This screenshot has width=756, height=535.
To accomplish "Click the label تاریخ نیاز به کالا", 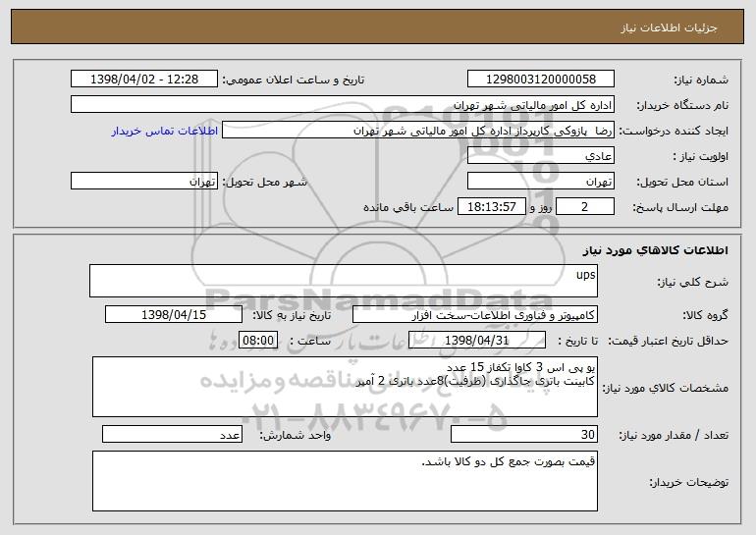I will [x=292, y=315].
